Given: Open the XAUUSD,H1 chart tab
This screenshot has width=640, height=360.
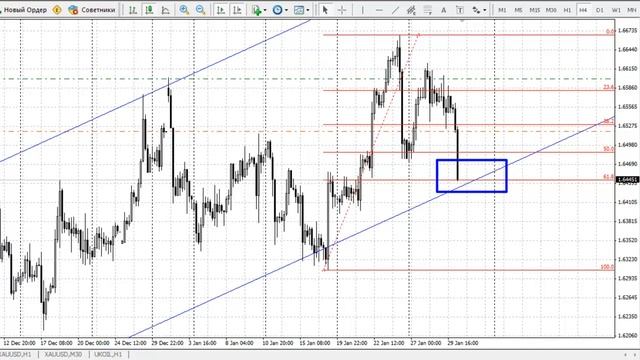Looking at the screenshot, I should (16, 354).
